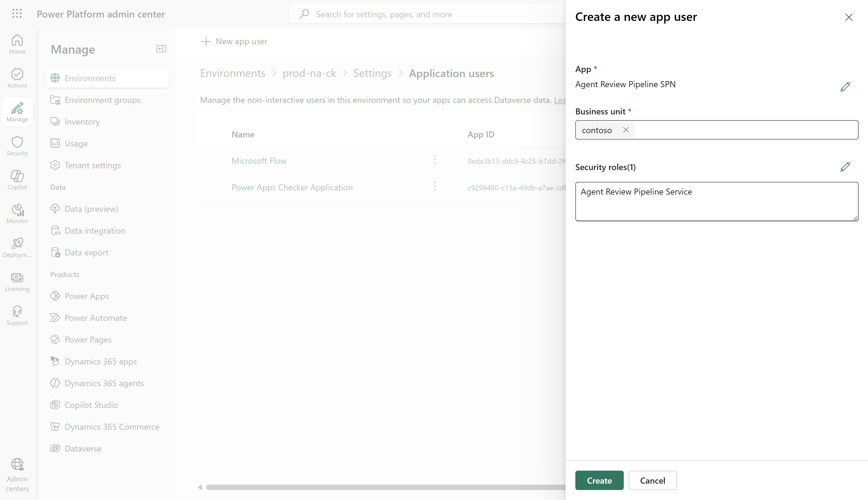The image size is (868, 500).
Task: Open Support in the left rail
Action: point(17,316)
